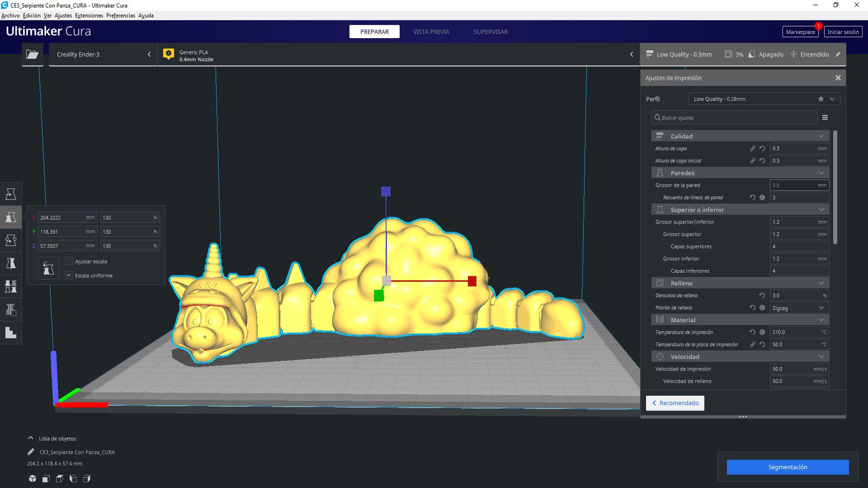
Task: Click link icon for Temperatura de la placa
Action: point(753,344)
